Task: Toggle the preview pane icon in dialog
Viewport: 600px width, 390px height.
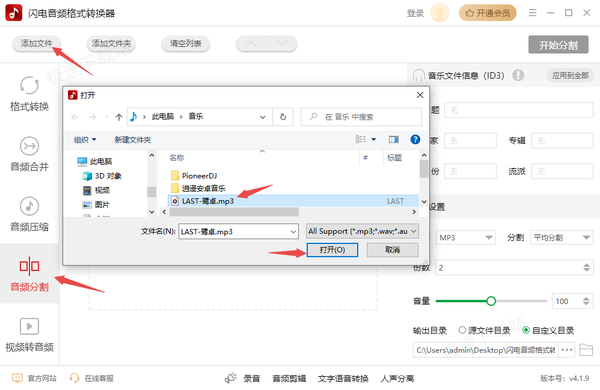Action: pyautogui.click(x=393, y=139)
